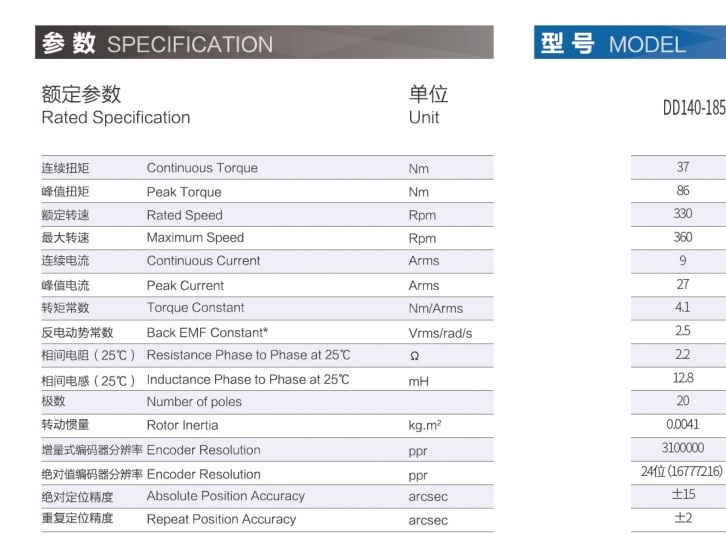Click the SPECIFICATION section header
Viewport: 726px width, 546px height.
(x=190, y=44)
